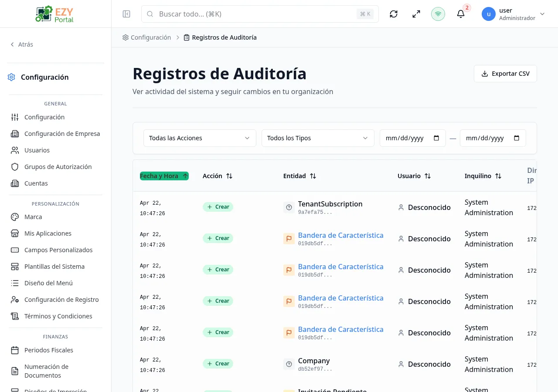Open first Bandera de Característica entity link
The height and width of the screenshot is (392, 558).
pos(340,235)
